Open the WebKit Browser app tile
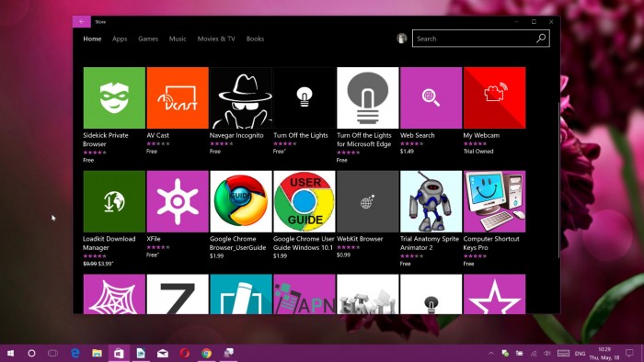Screen dimensions: 644x362 (368, 201)
